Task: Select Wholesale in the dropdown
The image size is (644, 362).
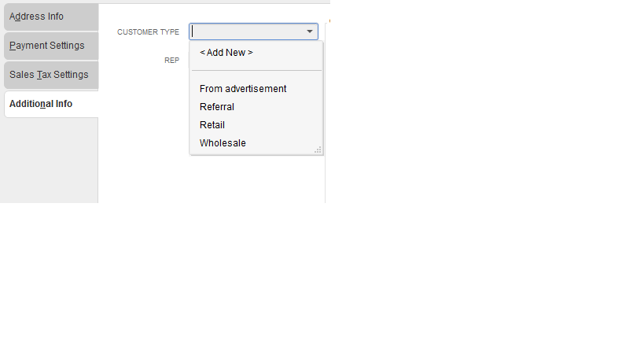Action: point(223,143)
